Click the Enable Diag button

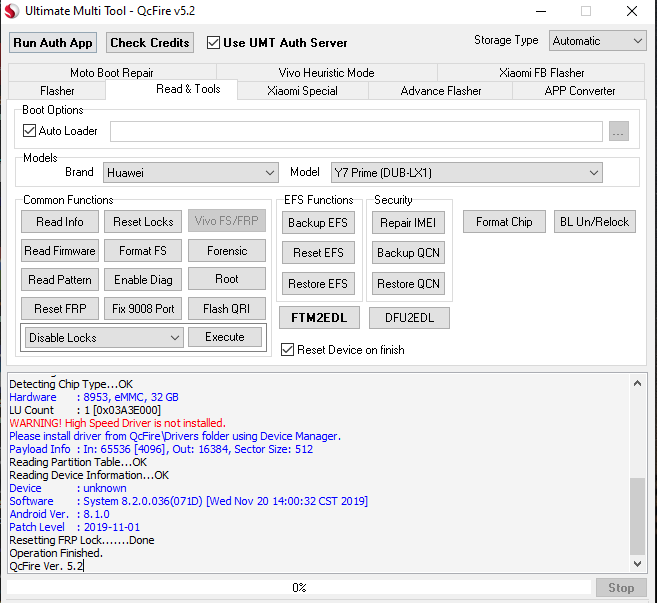click(x=143, y=280)
